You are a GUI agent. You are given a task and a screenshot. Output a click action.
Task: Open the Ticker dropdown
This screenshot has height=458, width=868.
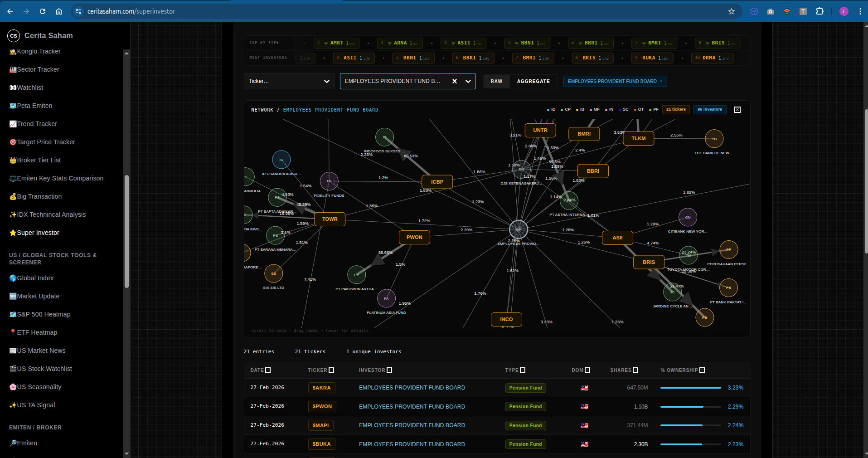[289, 81]
